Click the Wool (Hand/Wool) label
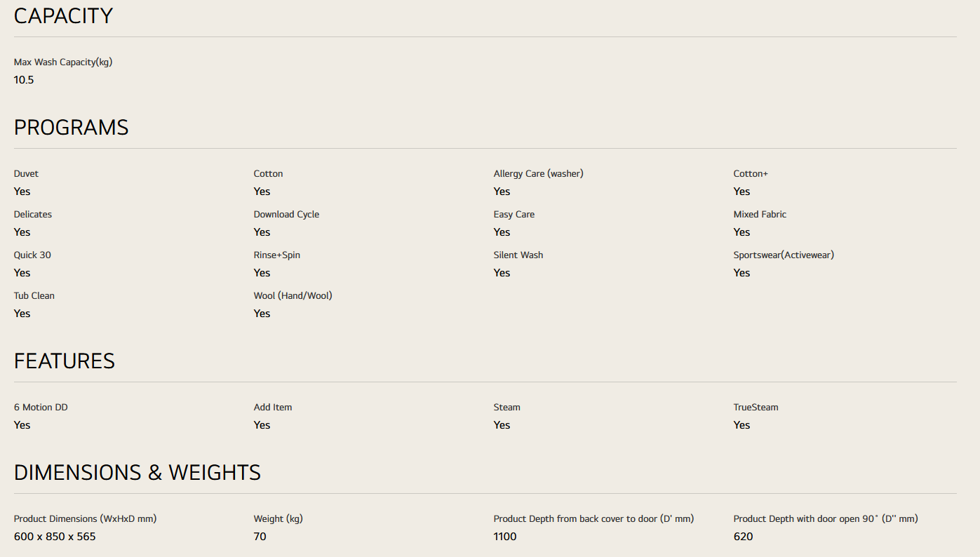The width and height of the screenshot is (980, 557). pos(293,295)
